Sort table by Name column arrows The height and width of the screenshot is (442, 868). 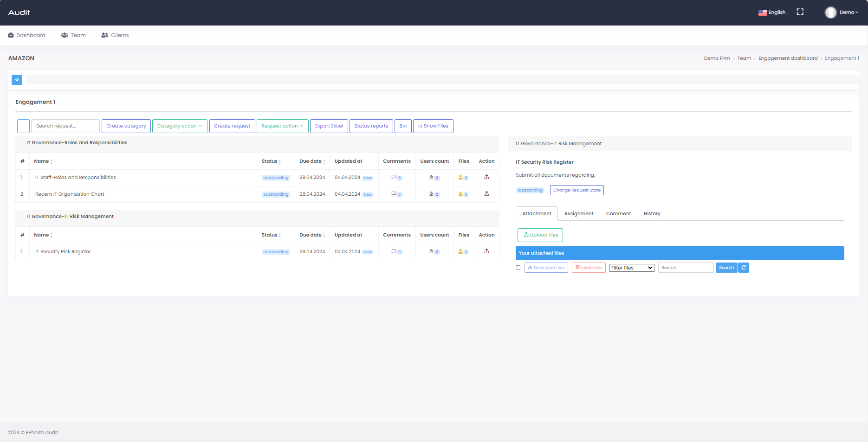pos(51,161)
